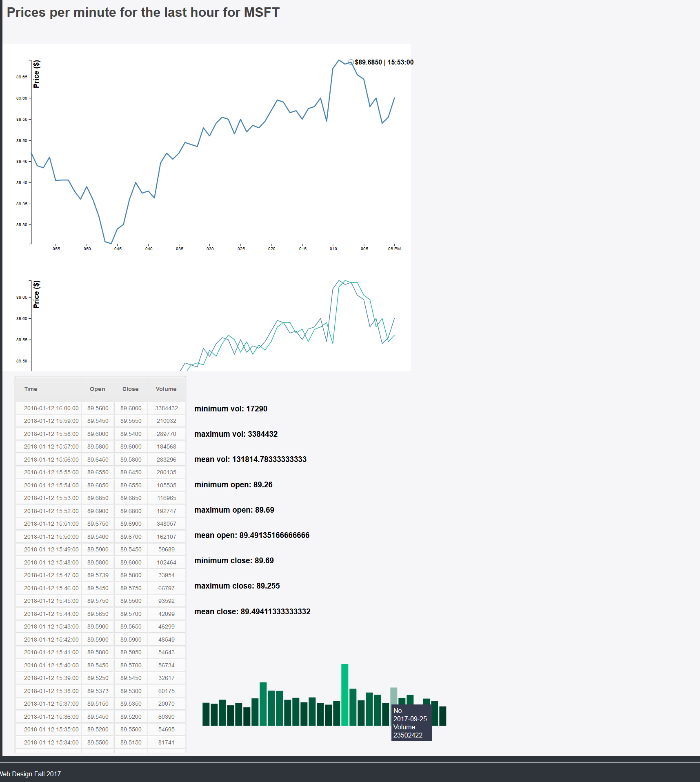This screenshot has width=700, height=782.
Task: Click time cell 2018-01-12 16:00:00
Action: [51, 408]
